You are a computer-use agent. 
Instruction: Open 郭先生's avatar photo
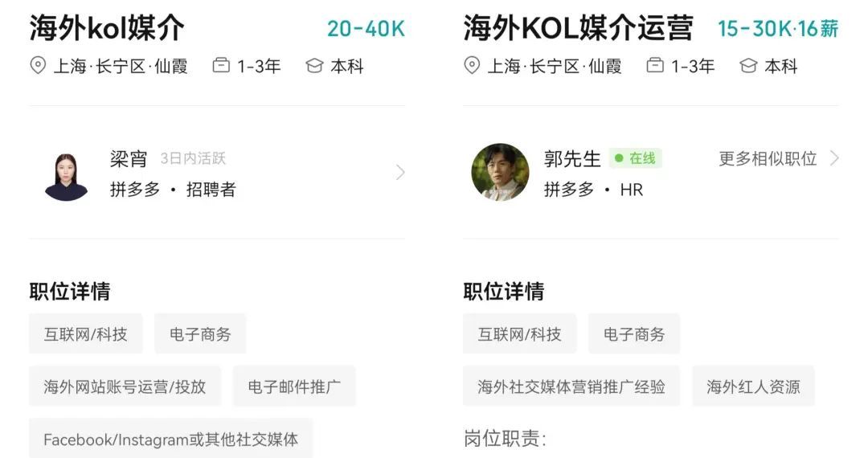tap(500, 172)
